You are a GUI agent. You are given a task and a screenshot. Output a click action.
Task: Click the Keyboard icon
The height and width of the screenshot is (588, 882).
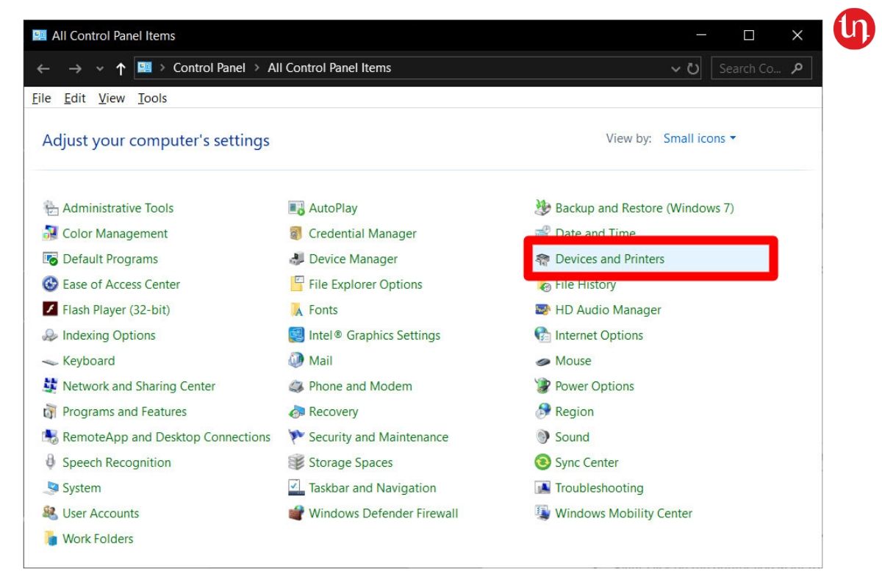(51, 361)
